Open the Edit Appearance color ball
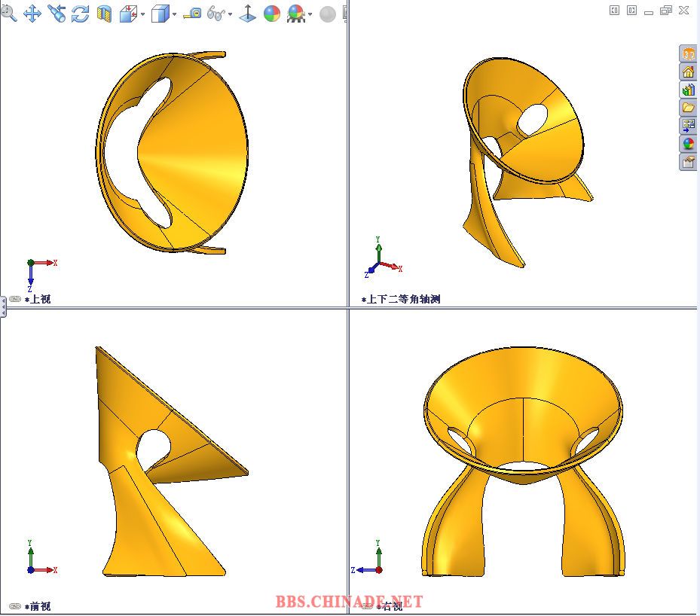This screenshot has height=616, width=700. 272,14
